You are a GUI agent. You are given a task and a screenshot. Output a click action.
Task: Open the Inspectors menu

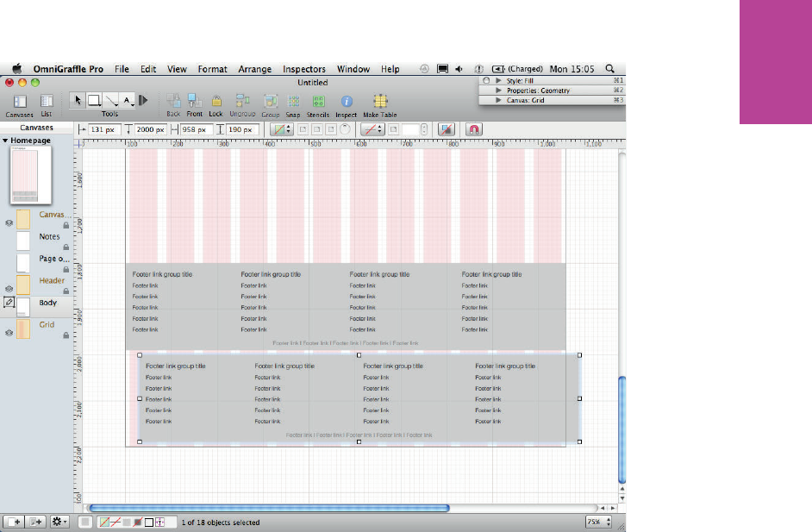click(304, 69)
